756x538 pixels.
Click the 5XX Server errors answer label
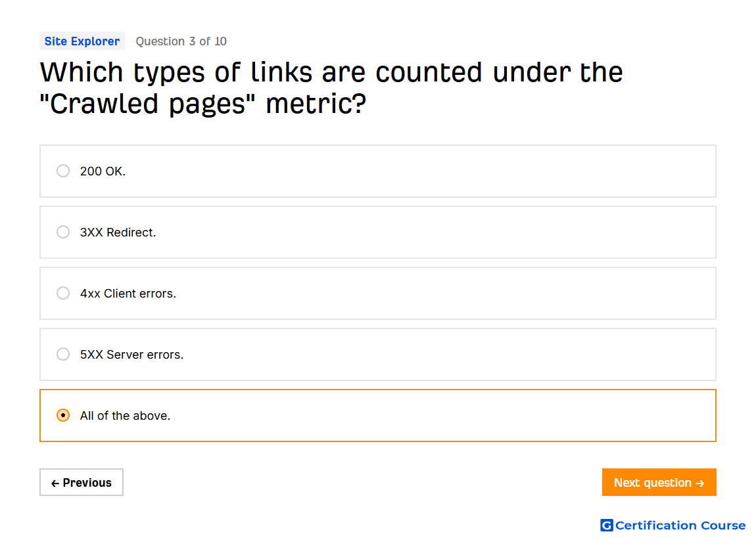(131, 355)
